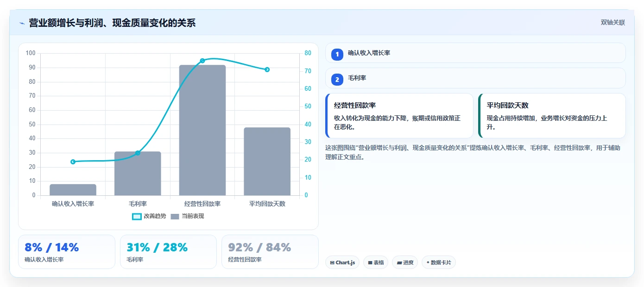Click the 进度 tag chip
This screenshot has height=287, width=644.
tap(405, 262)
